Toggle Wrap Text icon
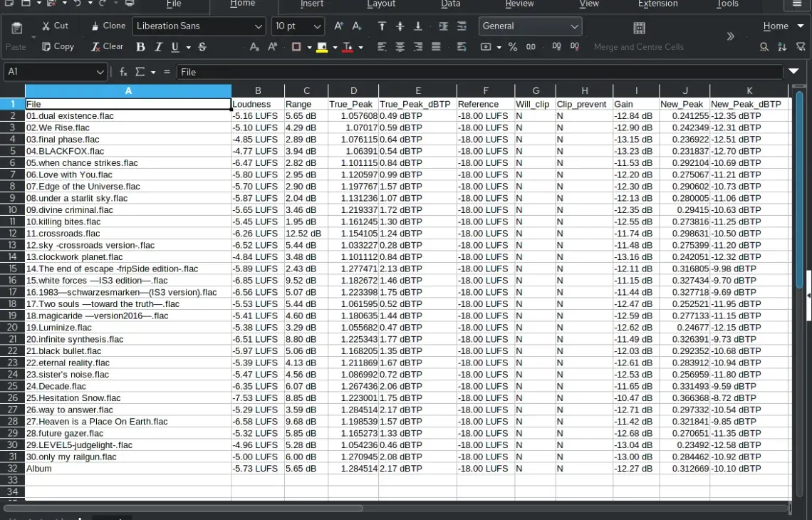This screenshot has width=812, height=520. tap(462, 47)
